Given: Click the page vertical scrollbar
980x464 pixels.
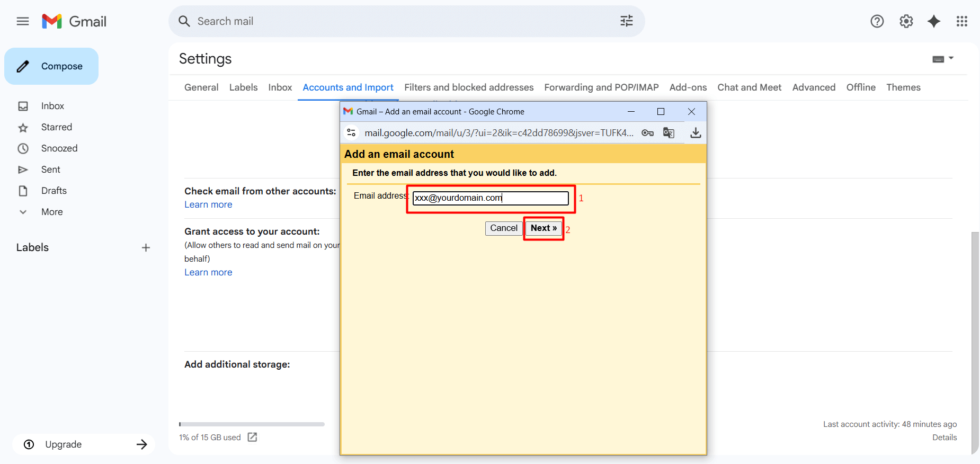Looking at the screenshot, I should click(975, 343).
